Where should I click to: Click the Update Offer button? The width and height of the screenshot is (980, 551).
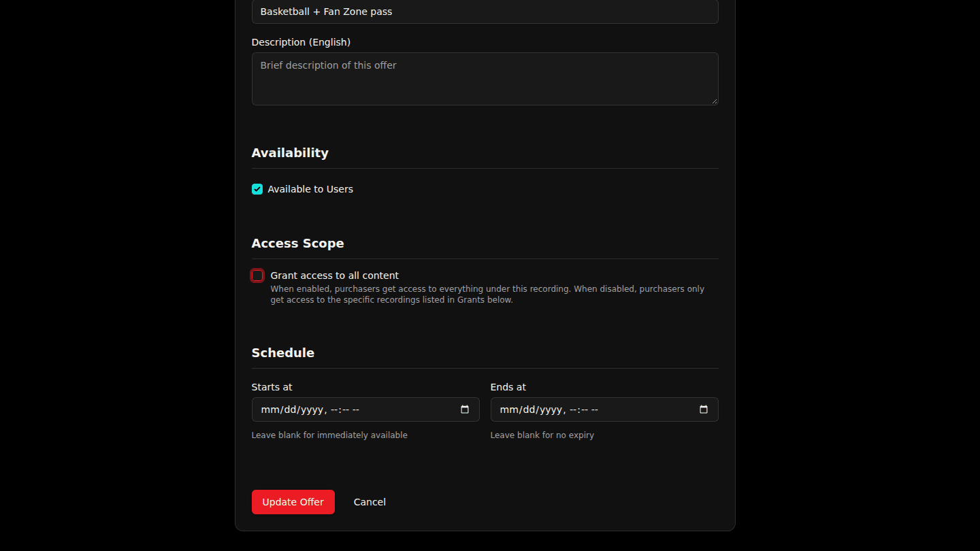point(293,502)
